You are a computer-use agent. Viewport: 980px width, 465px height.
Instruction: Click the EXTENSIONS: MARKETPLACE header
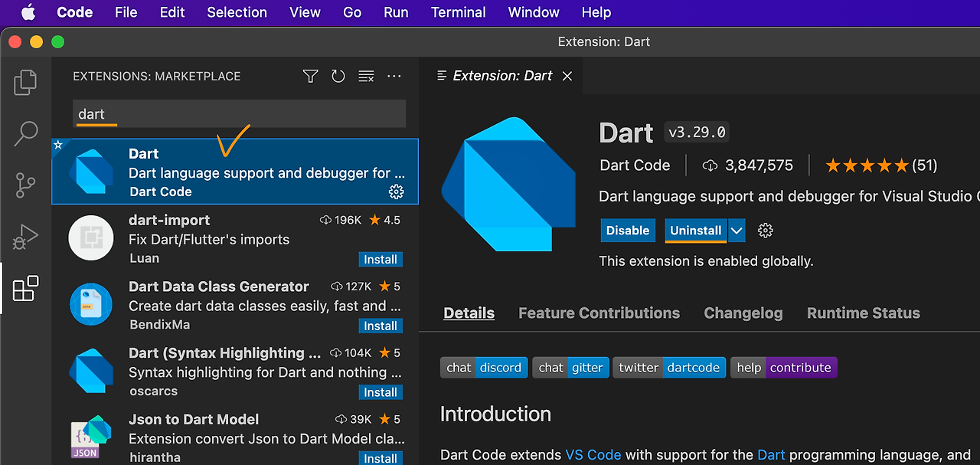[x=157, y=76]
